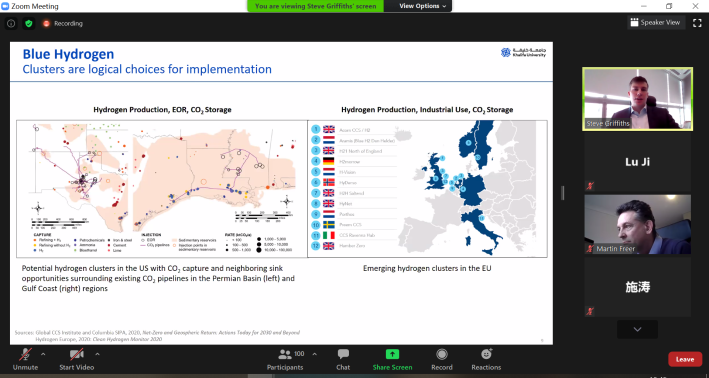This screenshot has width=709, height=378.
Task: Start Video camera
Action: pos(76,360)
